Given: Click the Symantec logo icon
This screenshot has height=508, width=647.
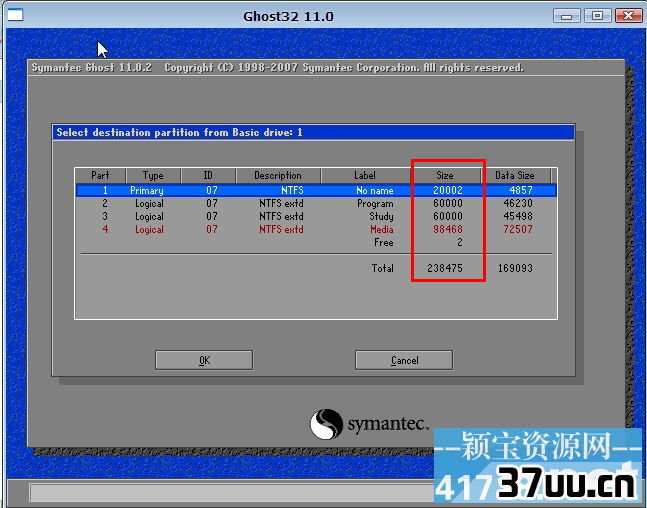Looking at the screenshot, I should [x=326, y=424].
